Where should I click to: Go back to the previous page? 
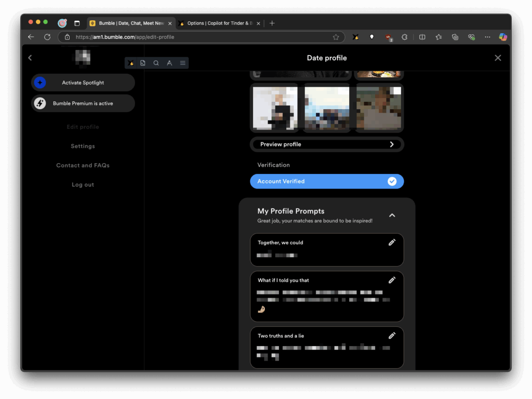[x=31, y=37]
